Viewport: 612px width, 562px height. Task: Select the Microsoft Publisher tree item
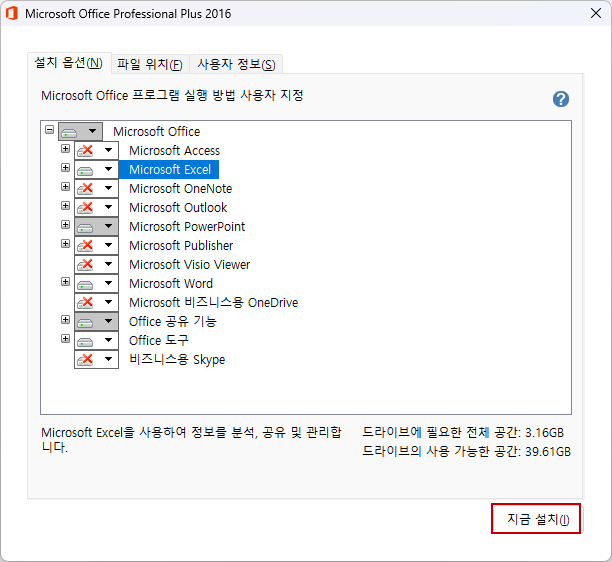tap(181, 245)
